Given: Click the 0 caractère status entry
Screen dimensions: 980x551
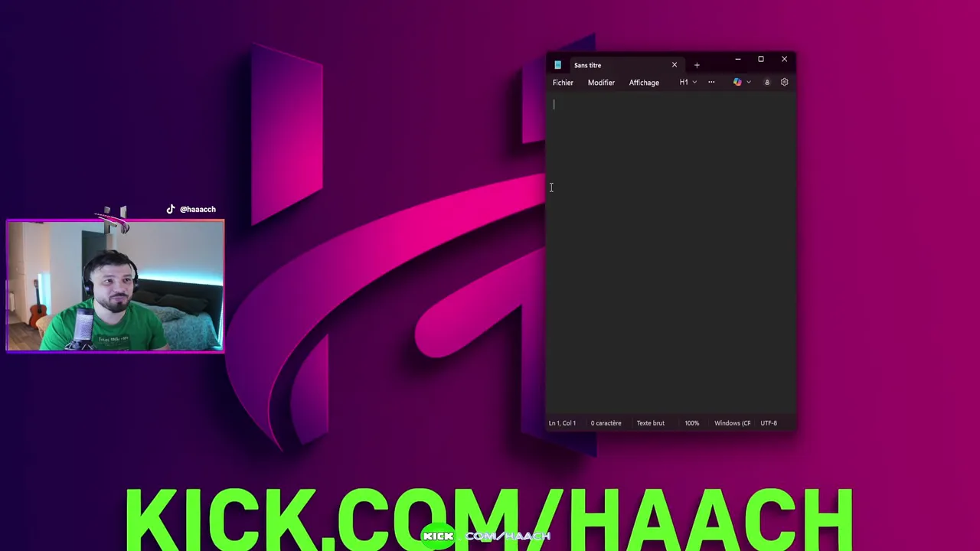Looking at the screenshot, I should click(606, 423).
